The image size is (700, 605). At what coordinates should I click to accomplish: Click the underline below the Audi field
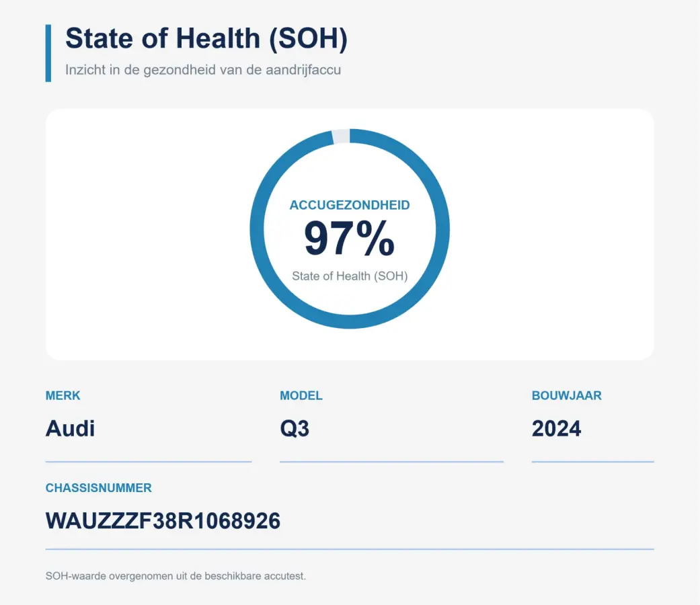pyautogui.click(x=149, y=462)
